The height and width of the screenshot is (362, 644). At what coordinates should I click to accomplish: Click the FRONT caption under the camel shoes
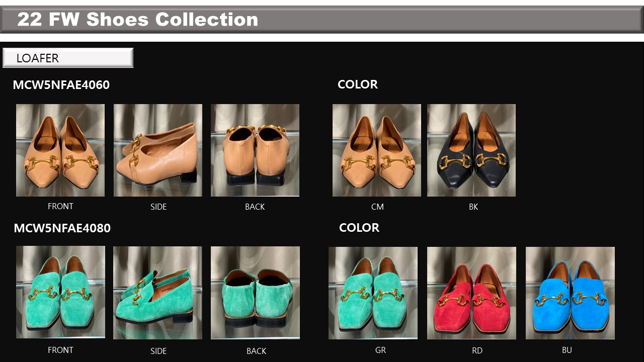(x=60, y=206)
